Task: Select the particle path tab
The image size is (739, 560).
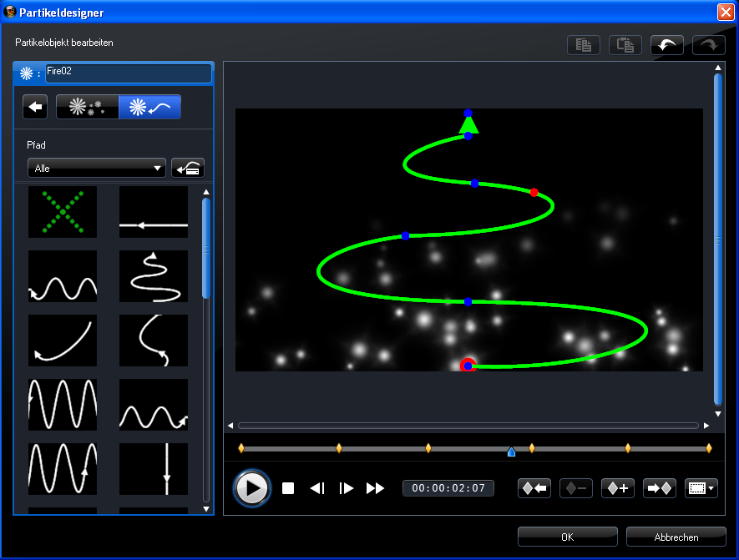Action: (x=150, y=107)
